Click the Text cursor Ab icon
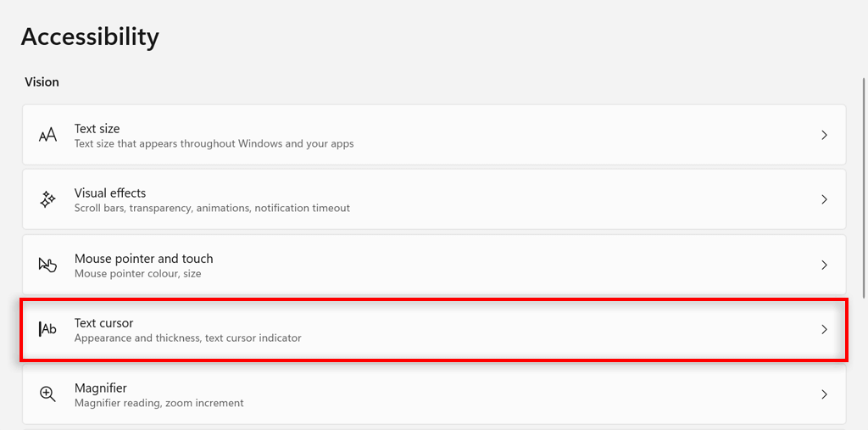This screenshot has width=868, height=430. pyautogui.click(x=47, y=329)
